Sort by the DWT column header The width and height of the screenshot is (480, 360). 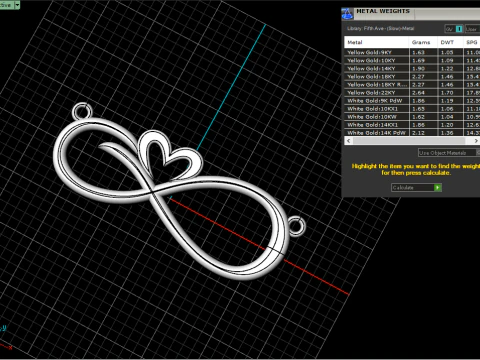[450, 42]
